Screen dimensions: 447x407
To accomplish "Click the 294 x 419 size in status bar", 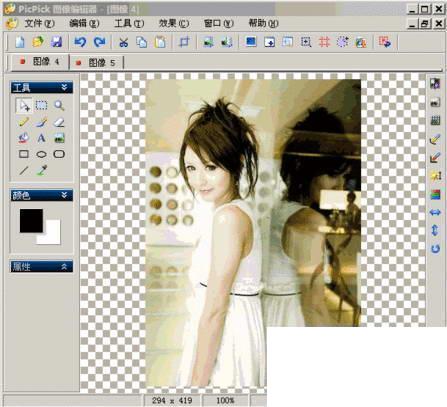I will click(172, 400).
